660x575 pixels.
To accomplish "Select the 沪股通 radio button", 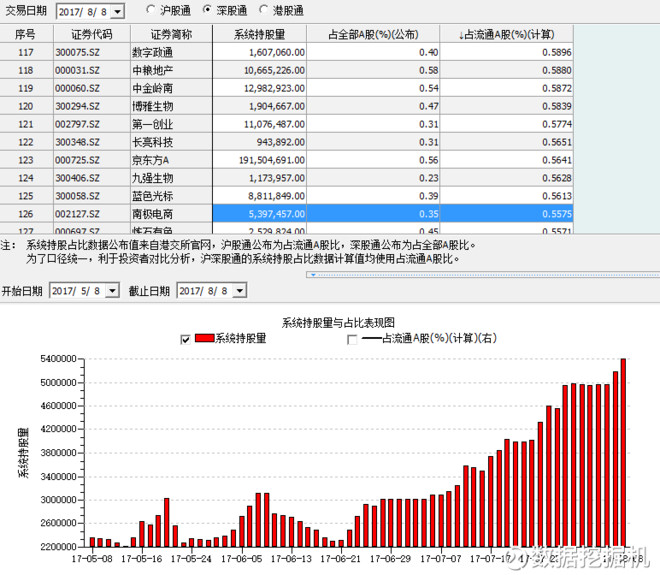I will [x=151, y=10].
